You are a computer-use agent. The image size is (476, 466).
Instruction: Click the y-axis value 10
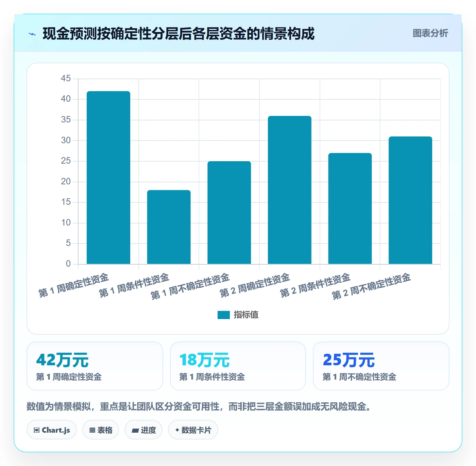(66, 223)
